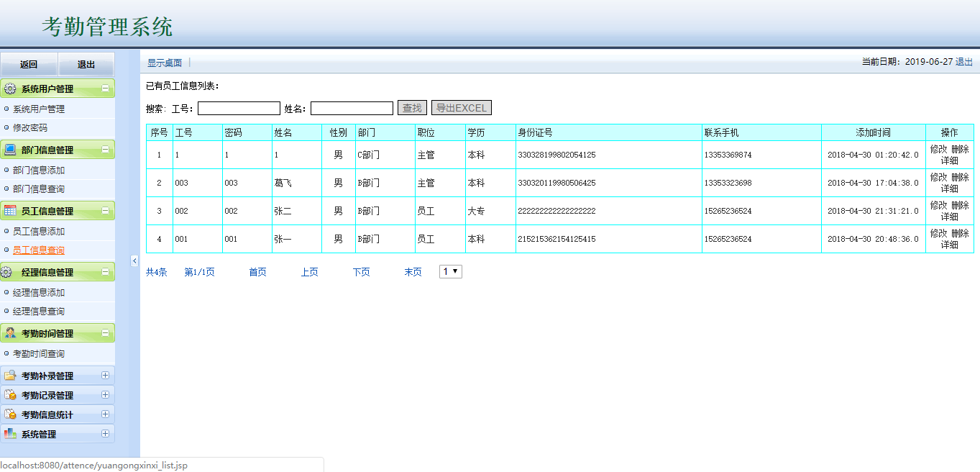The image size is (980, 472).
Task: Click the gear icon beside 经理信息管理
Action: point(7,272)
